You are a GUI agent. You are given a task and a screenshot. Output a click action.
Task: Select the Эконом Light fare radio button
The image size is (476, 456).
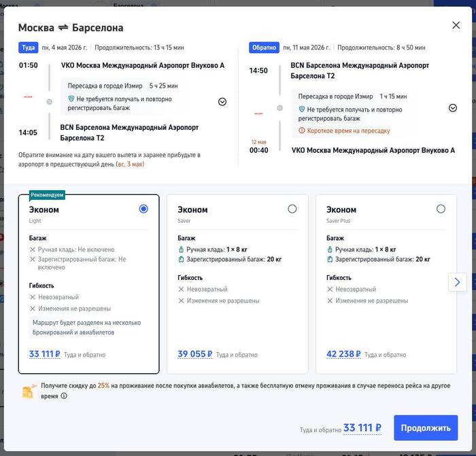tap(143, 209)
